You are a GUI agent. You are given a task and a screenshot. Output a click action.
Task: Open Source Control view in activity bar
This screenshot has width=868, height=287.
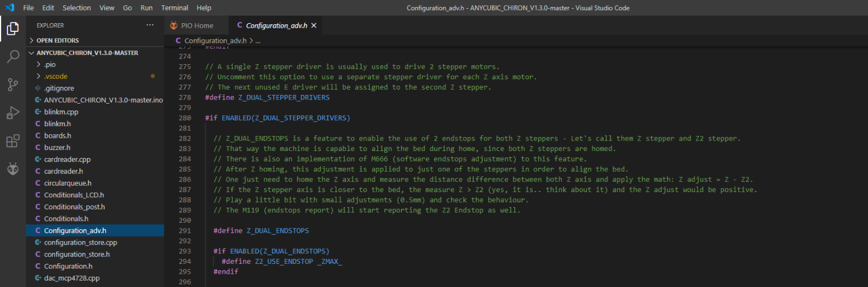click(13, 84)
